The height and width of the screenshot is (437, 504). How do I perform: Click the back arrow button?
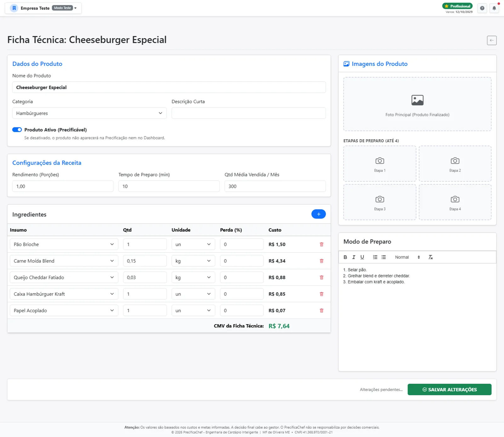(491, 40)
